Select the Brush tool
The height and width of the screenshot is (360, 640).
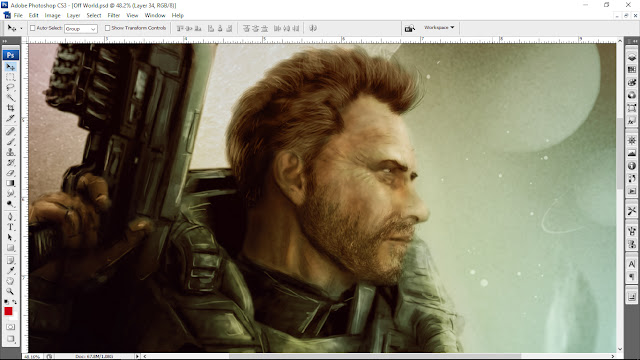(x=10, y=142)
